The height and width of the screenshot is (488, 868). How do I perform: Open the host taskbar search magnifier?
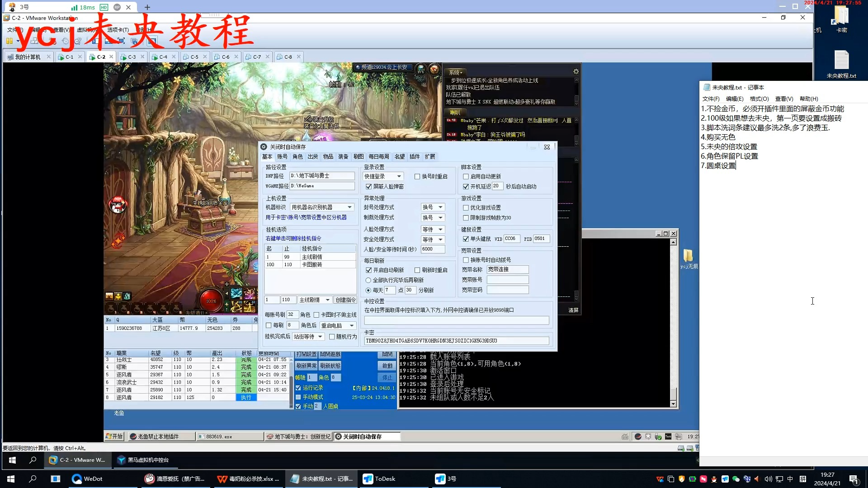(33, 479)
